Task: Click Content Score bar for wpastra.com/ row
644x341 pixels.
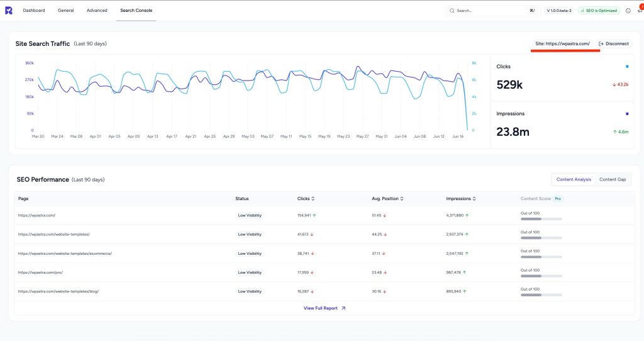Action: (541, 219)
